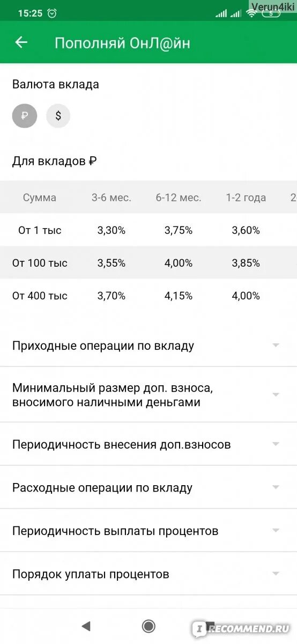Tap the Wi-Fi status icon

tap(251, 13)
